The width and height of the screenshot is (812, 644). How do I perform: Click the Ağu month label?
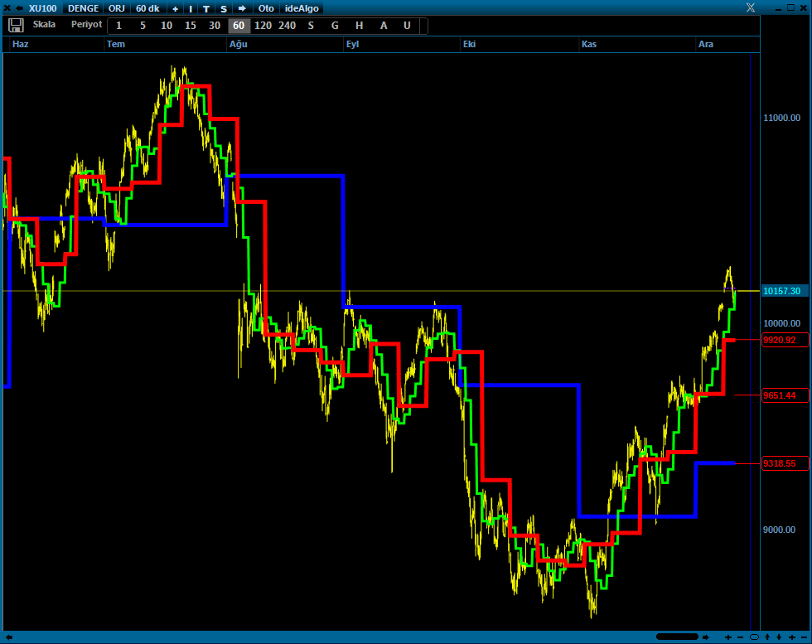239,44
